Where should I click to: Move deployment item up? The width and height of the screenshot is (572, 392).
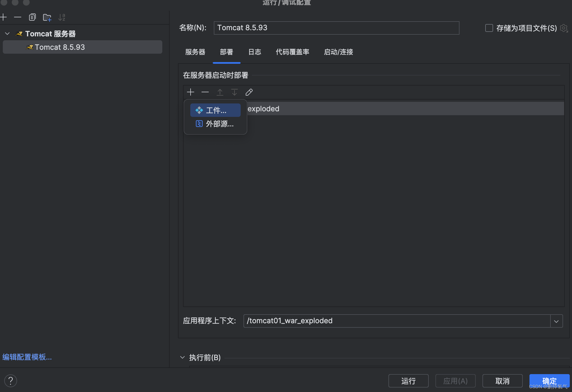click(220, 92)
